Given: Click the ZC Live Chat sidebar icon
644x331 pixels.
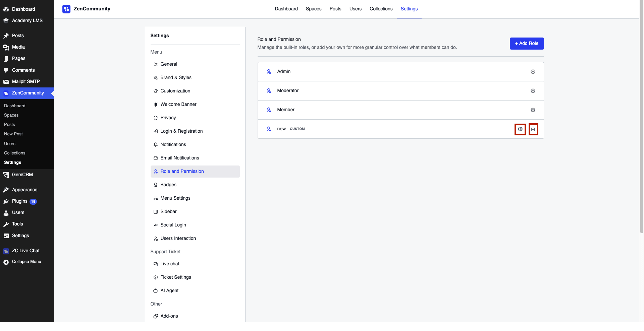Looking at the screenshot, I should pos(6,251).
